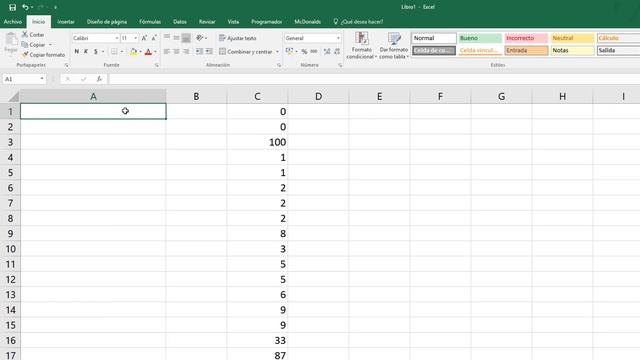The image size is (640, 360).
Task: Open the underline style dropdown arrow
Action: (x=103, y=52)
